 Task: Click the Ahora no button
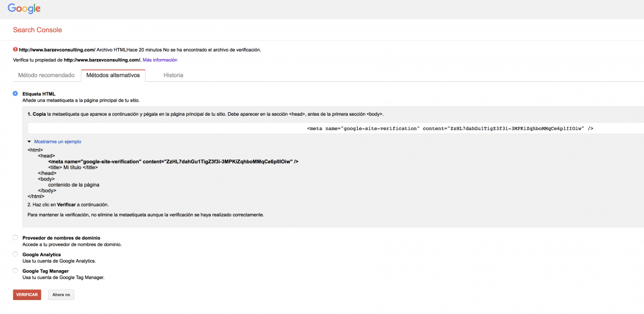(x=61, y=295)
